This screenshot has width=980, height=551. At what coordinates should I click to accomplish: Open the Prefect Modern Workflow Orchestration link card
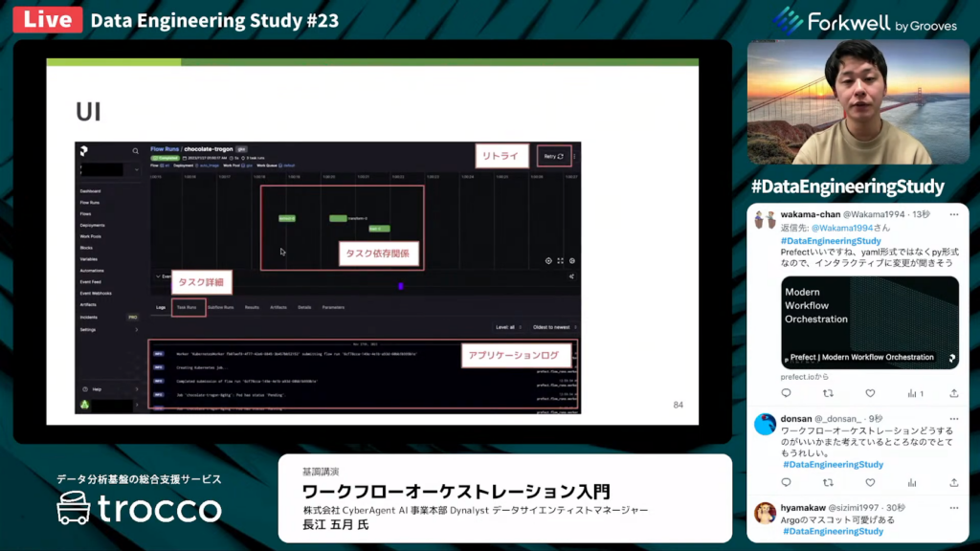point(870,322)
